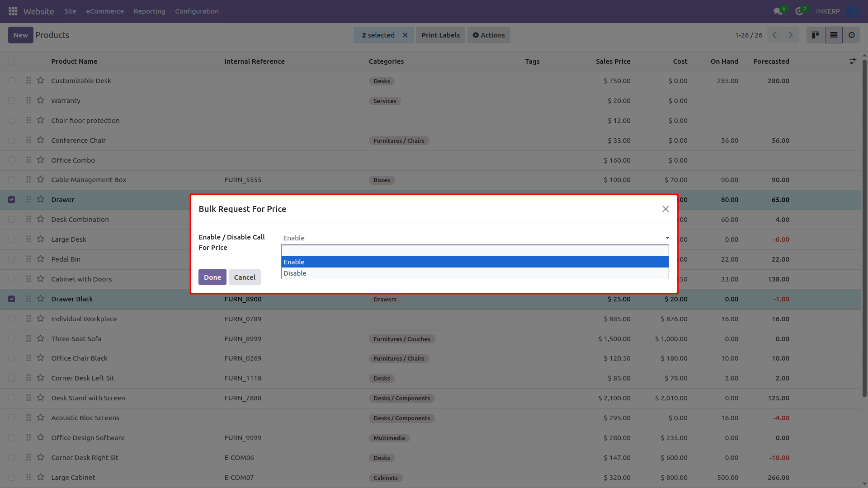
Task: Select the blank option in the dropdown list
Action: coord(475,251)
